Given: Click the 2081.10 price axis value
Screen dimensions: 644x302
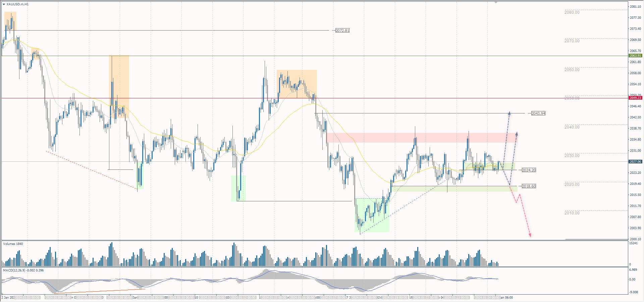Looking at the screenshot, I should [635, 7].
